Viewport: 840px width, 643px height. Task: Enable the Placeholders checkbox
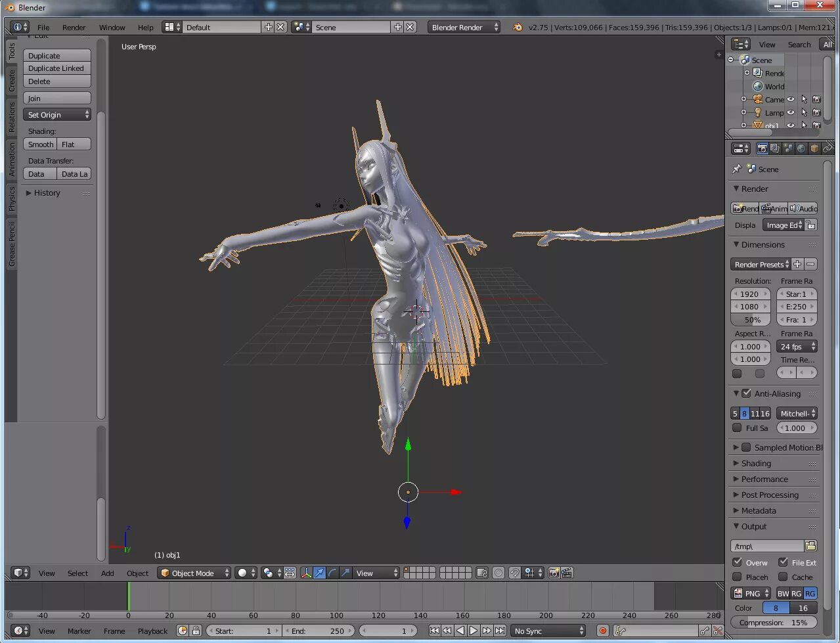tap(737, 577)
